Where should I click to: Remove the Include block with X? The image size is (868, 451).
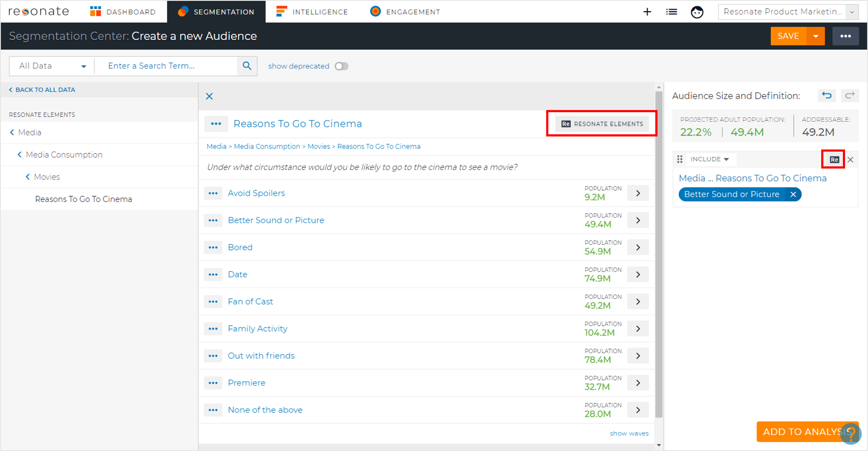tap(850, 159)
